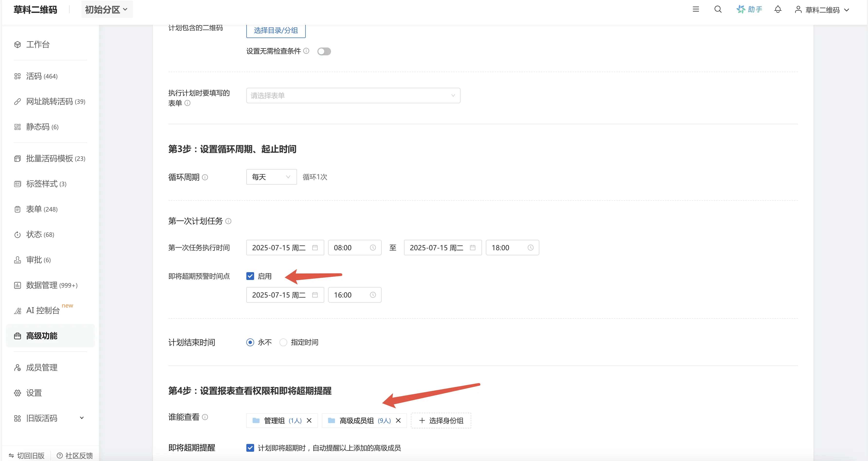Screen dimensions: 868x461
Task: Click 社区反馈 link
Action: [x=75, y=456]
